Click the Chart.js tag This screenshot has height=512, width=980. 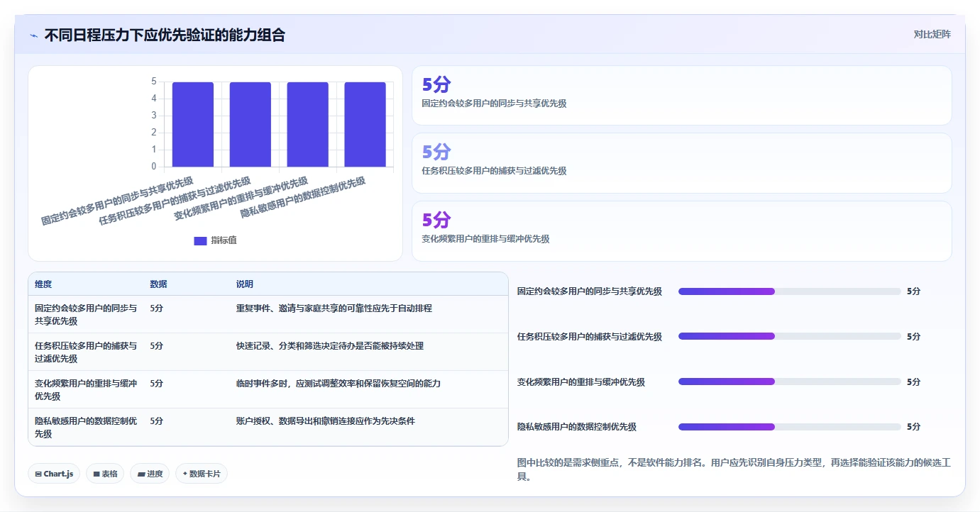coord(54,474)
